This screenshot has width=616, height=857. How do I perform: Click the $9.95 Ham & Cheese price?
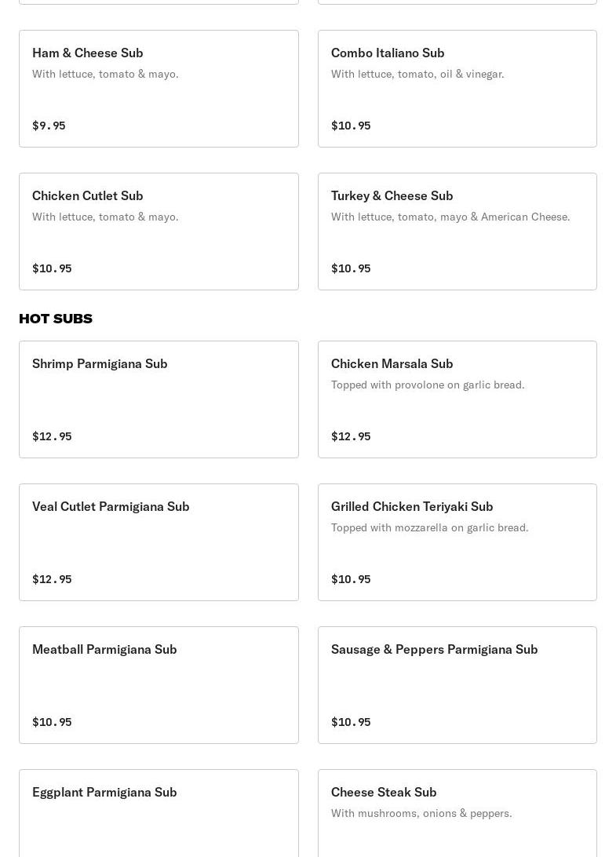[x=49, y=126]
